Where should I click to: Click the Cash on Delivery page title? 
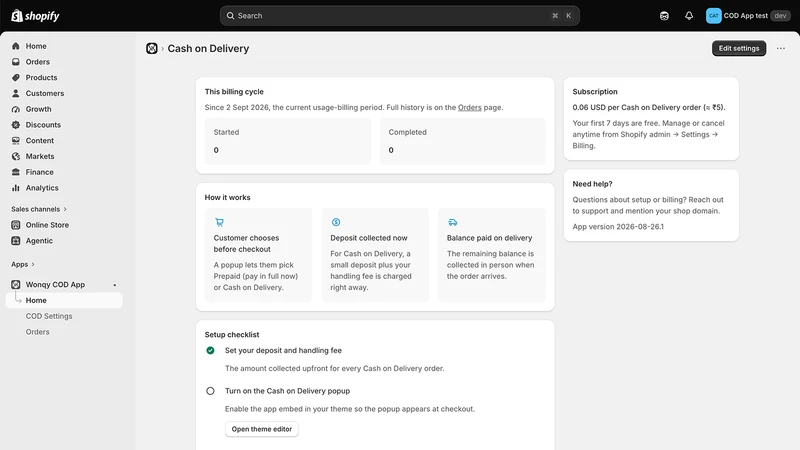click(208, 48)
